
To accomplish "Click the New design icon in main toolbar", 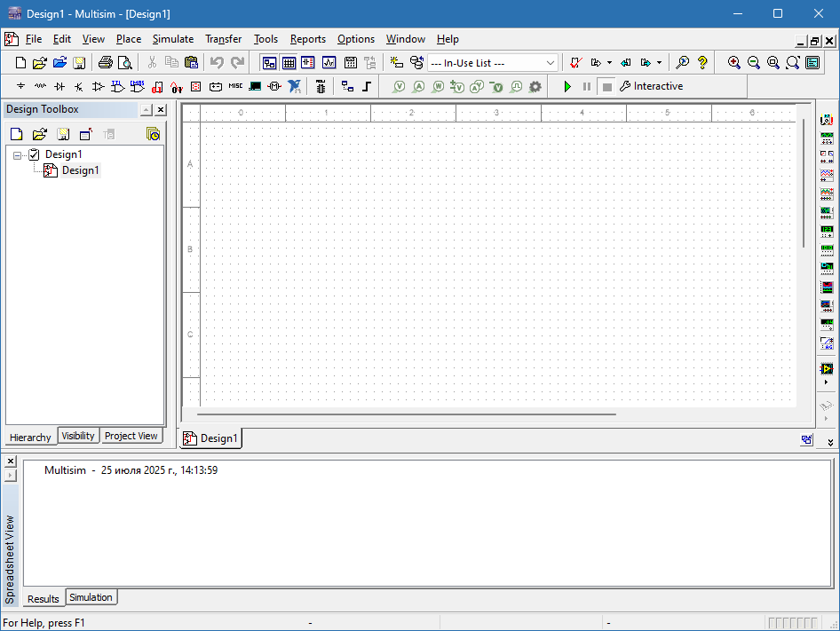I will (20, 63).
